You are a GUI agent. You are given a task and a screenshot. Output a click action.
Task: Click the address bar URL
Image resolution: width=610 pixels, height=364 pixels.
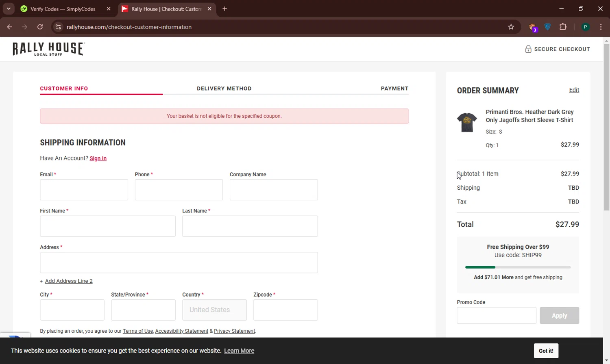click(129, 27)
